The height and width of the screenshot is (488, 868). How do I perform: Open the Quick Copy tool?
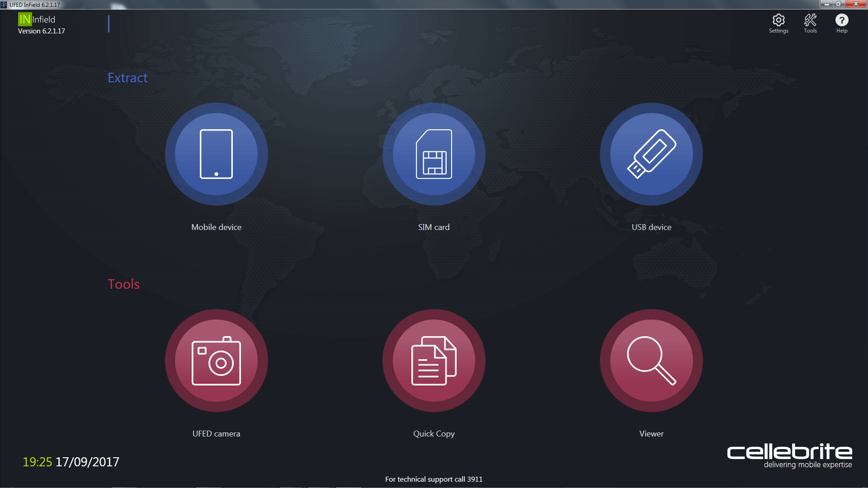click(434, 361)
